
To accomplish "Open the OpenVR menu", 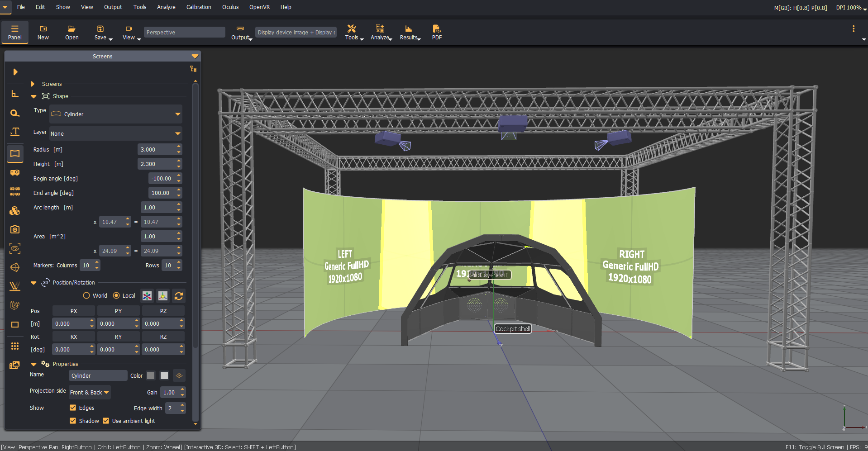I will click(260, 7).
